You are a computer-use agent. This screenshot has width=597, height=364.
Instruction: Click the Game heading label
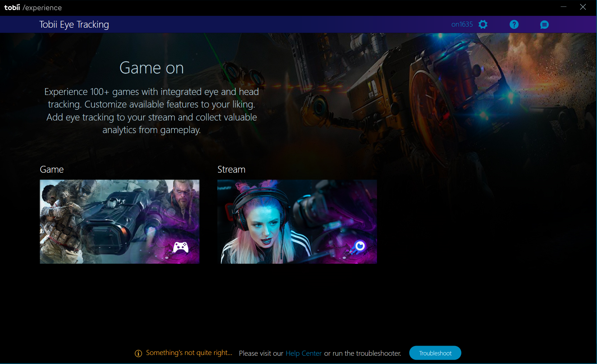(x=52, y=169)
